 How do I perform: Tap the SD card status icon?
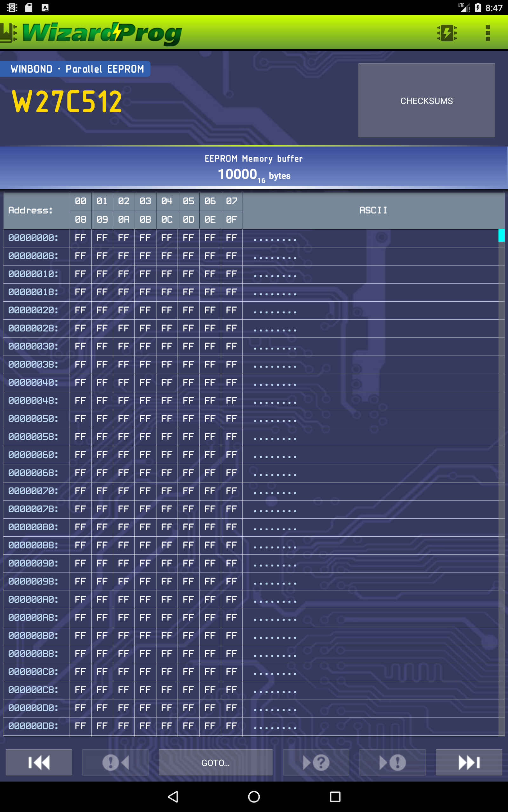pos(29,7)
